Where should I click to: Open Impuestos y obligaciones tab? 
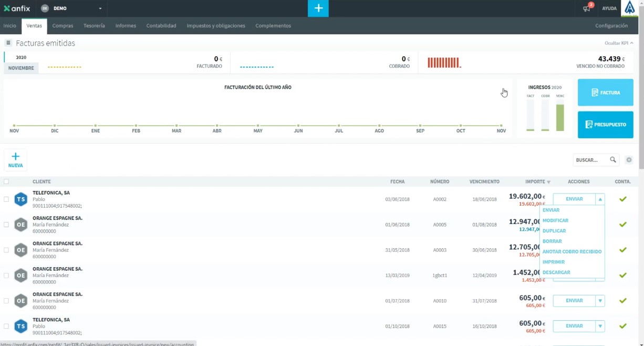click(216, 26)
